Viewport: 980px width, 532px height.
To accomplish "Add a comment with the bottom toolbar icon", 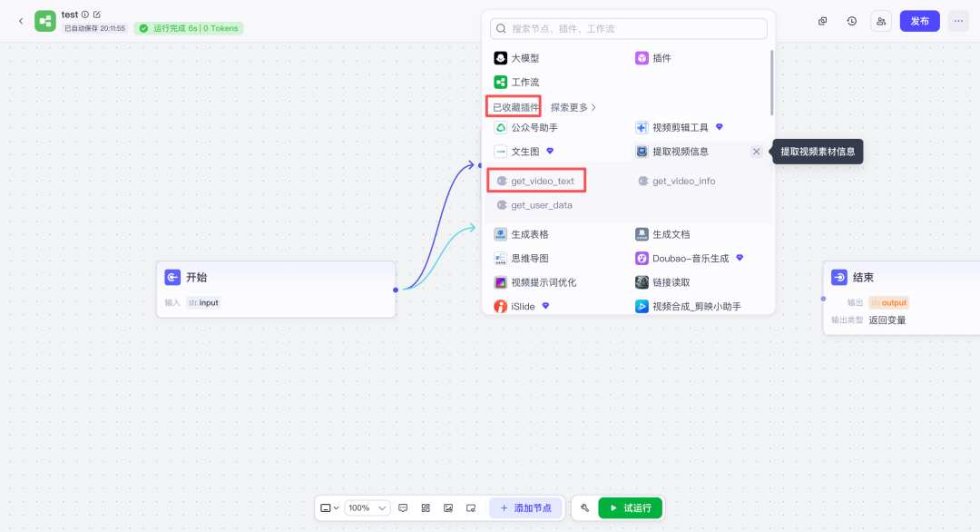I will (403, 508).
